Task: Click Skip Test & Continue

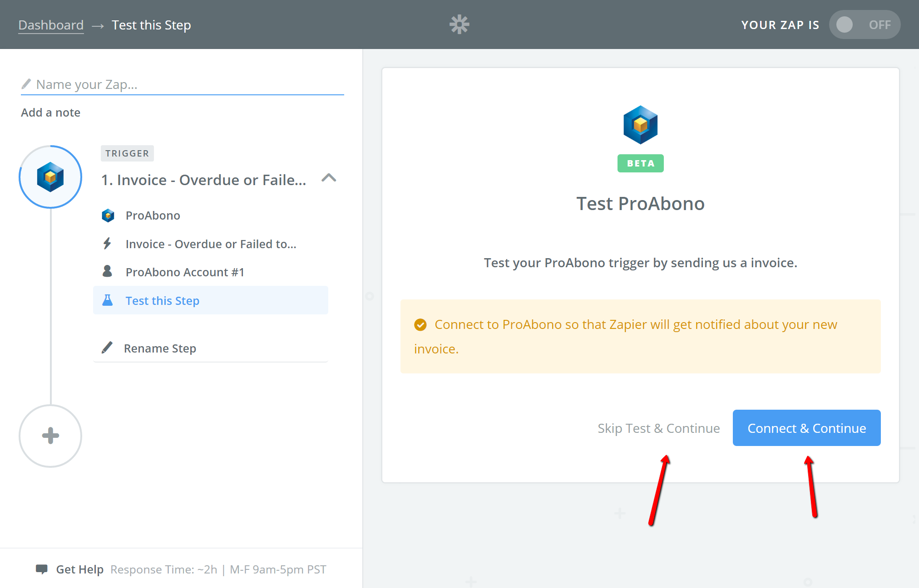Action: [658, 428]
